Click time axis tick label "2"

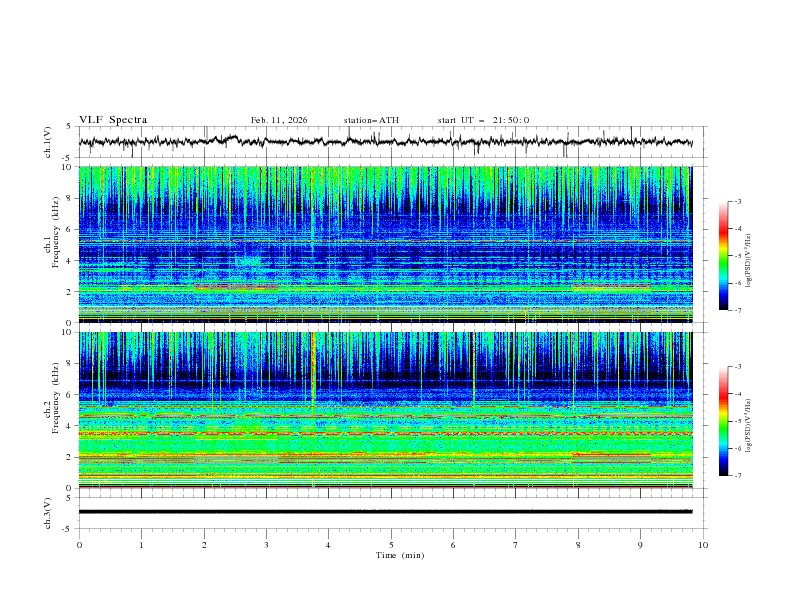pos(204,545)
